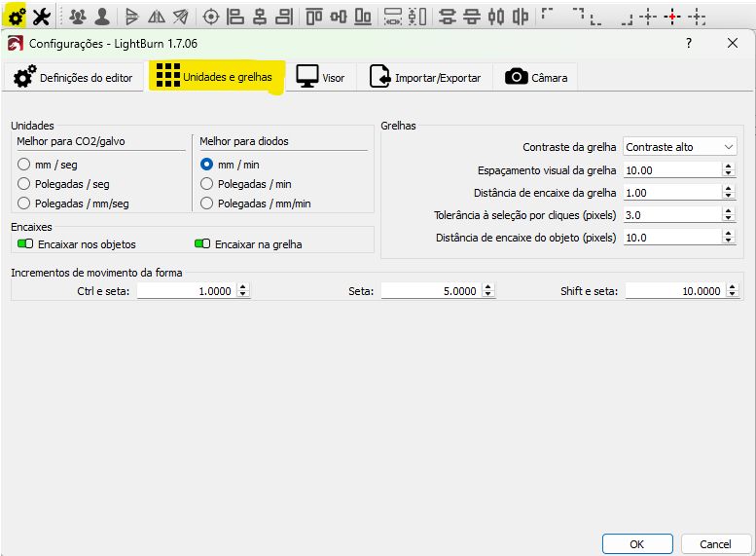The width and height of the screenshot is (756, 556).
Task: Toggle Encaixar nos objetos switch
Action: point(25,244)
